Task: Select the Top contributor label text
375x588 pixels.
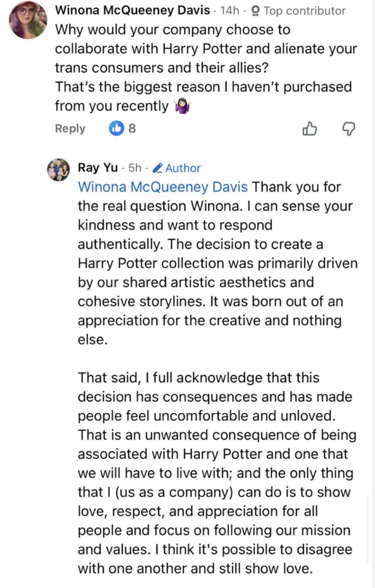Action: [305, 11]
